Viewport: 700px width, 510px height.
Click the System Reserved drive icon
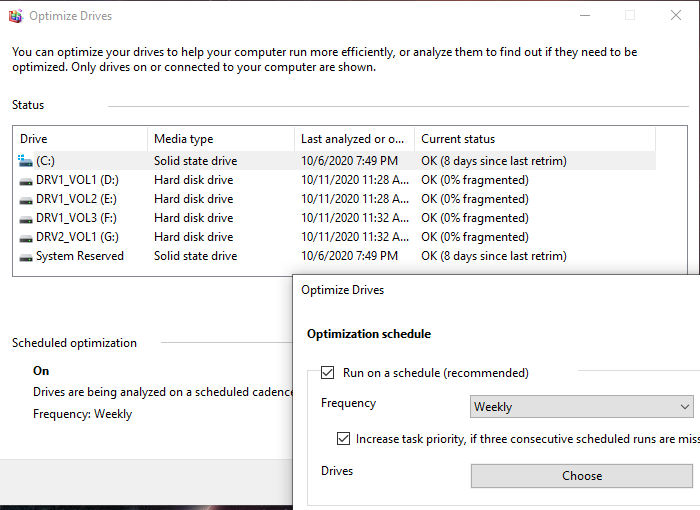tap(26, 256)
